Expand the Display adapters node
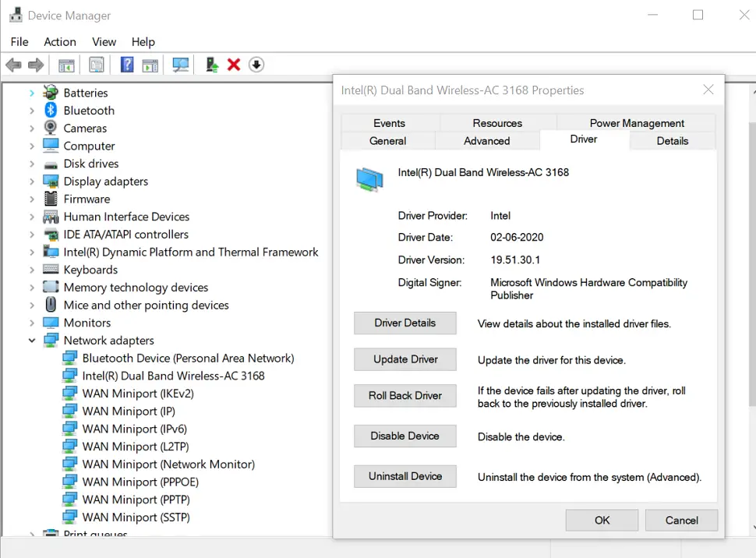This screenshot has width=756, height=558. coord(32,182)
